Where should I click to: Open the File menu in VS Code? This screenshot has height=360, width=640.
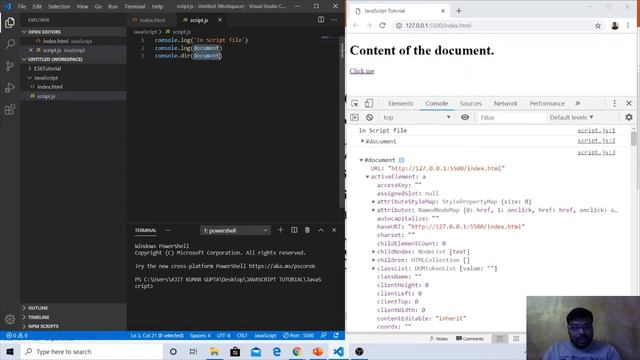point(22,7)
